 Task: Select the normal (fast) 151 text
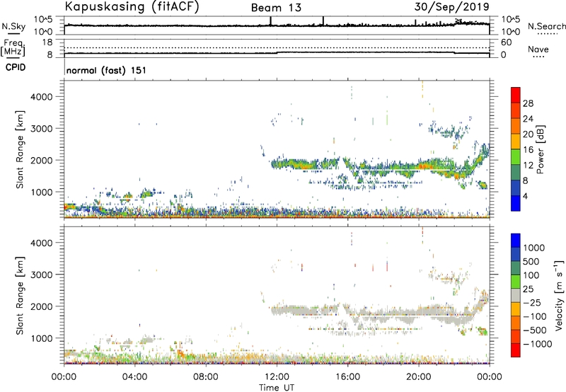[x=106, y=70]
